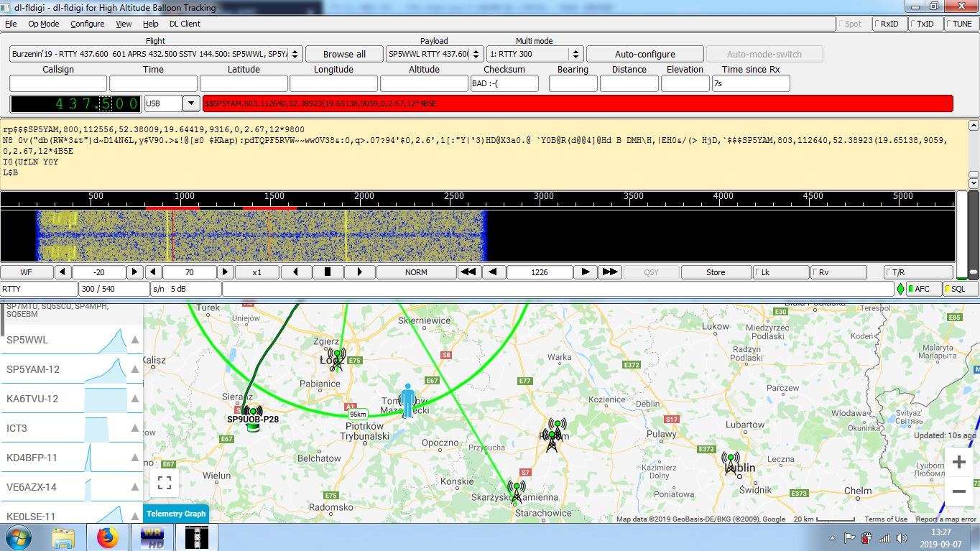Click the 437.500 frequency display
Viewport: 980px width, 551px height.
click(x=76, y=103)
